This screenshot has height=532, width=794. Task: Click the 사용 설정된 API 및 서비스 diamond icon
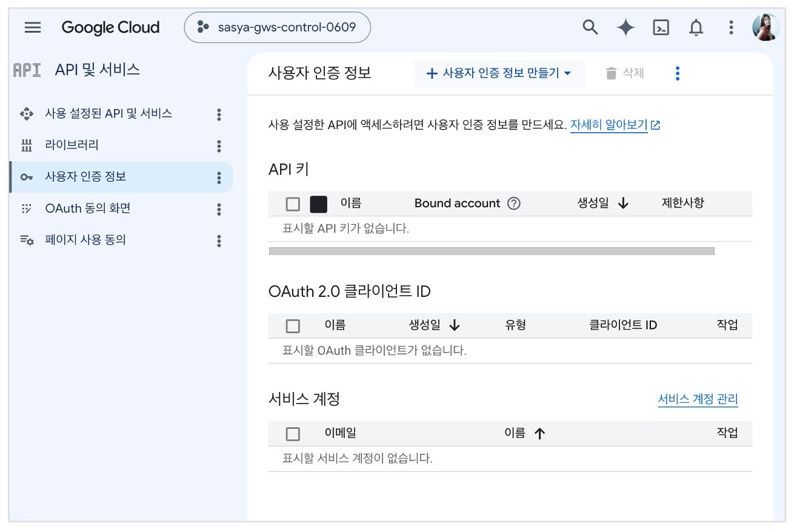coord(27,113)
